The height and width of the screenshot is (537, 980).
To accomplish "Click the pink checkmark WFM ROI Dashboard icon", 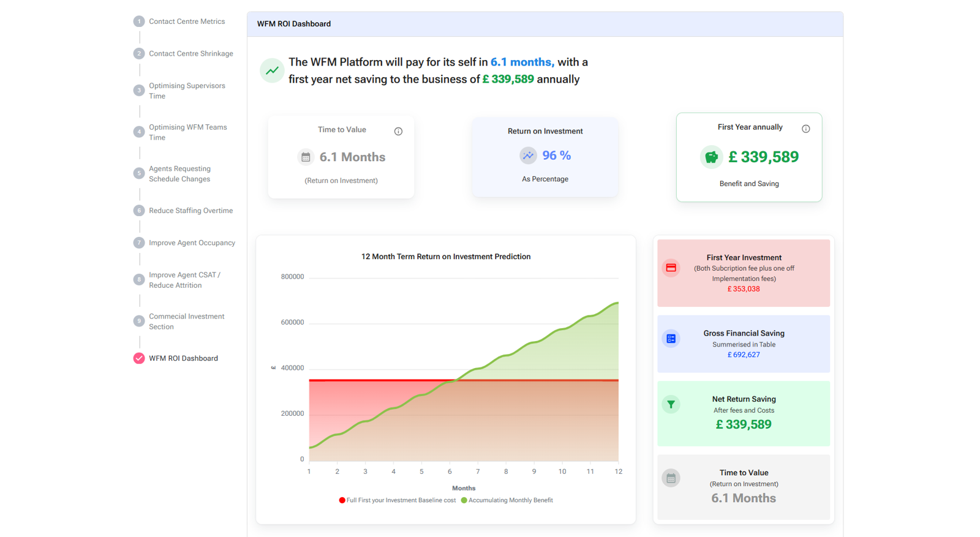I will click(139, 358).
